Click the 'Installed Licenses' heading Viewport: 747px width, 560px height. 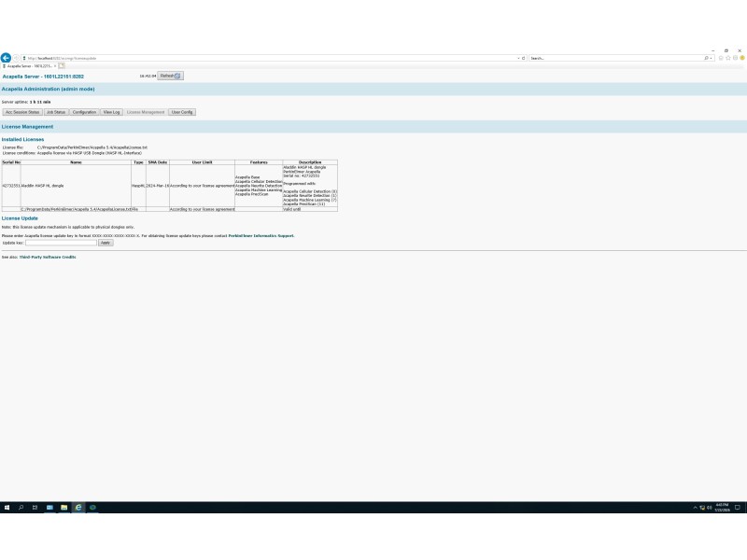[x=22, y=139]
